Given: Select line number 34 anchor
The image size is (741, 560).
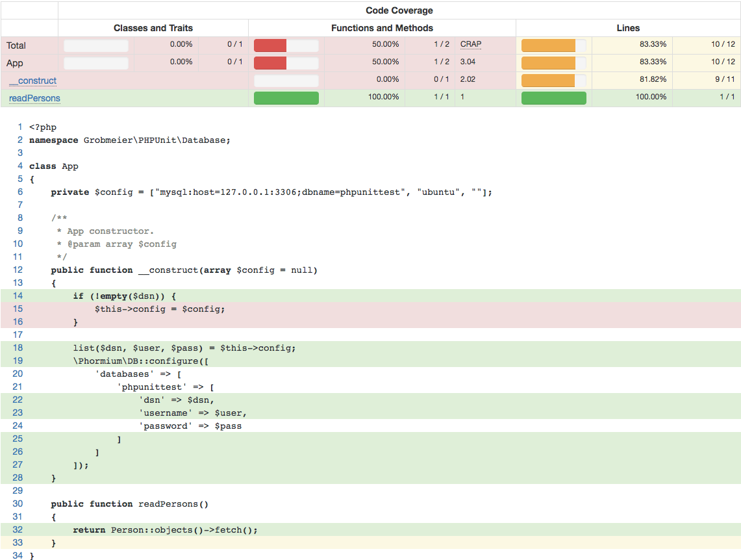Looking at the screenshot, I should (x=18, y=555).
